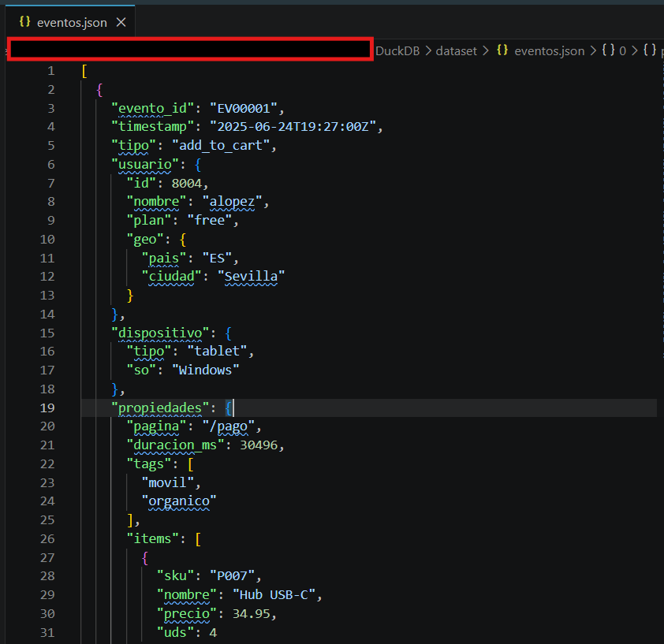664x644 pixels.
Task: Click the "timestamp" key on line 4
Action: (x=152, y=127)
